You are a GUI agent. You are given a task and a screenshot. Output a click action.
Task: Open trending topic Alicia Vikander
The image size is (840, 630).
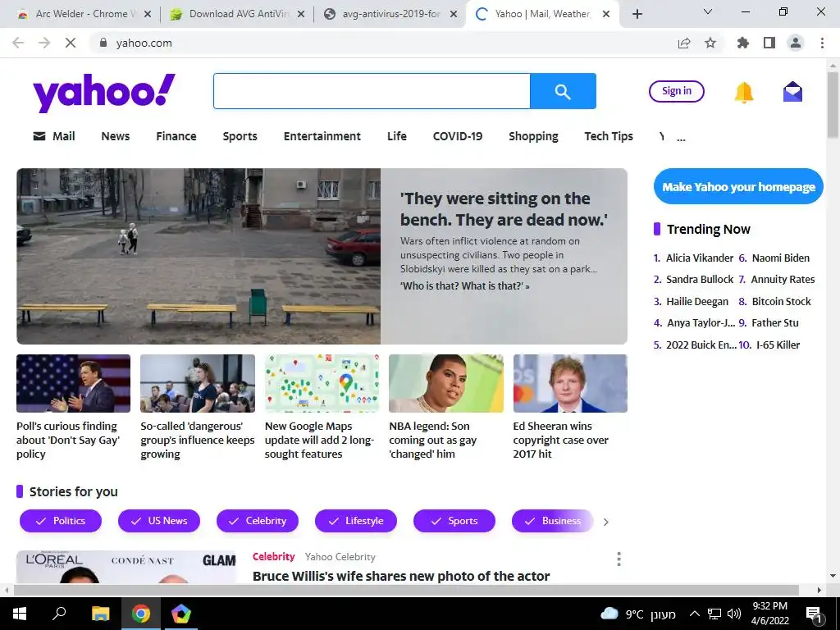pyautogui.click(x=699, y=258)
